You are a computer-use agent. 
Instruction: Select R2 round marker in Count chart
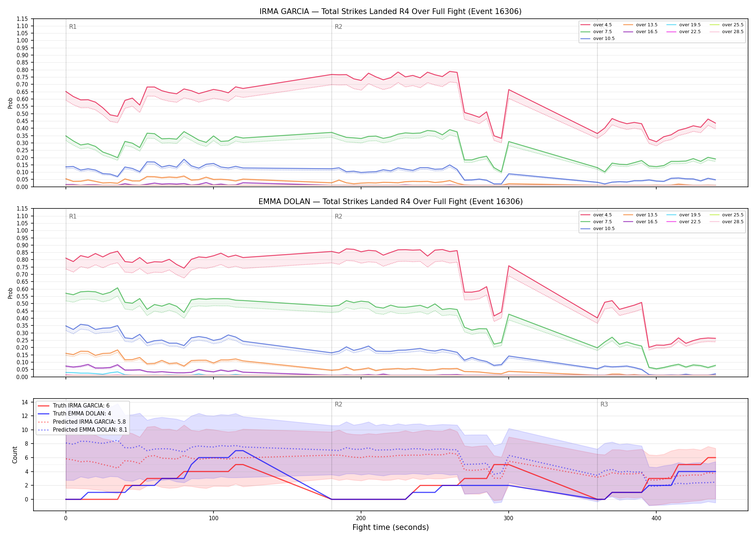(x=338, y=404)
